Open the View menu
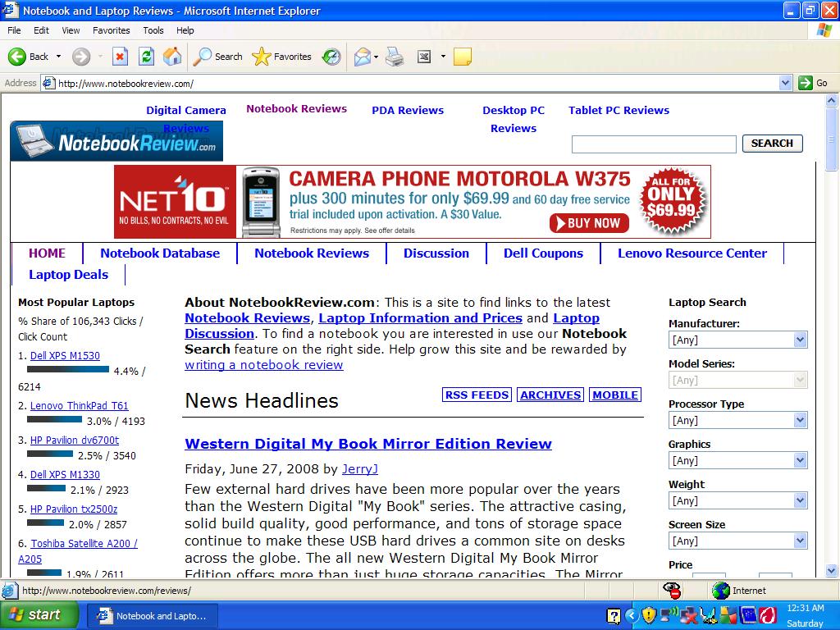840x630 pixels. [x=71, y=30]
